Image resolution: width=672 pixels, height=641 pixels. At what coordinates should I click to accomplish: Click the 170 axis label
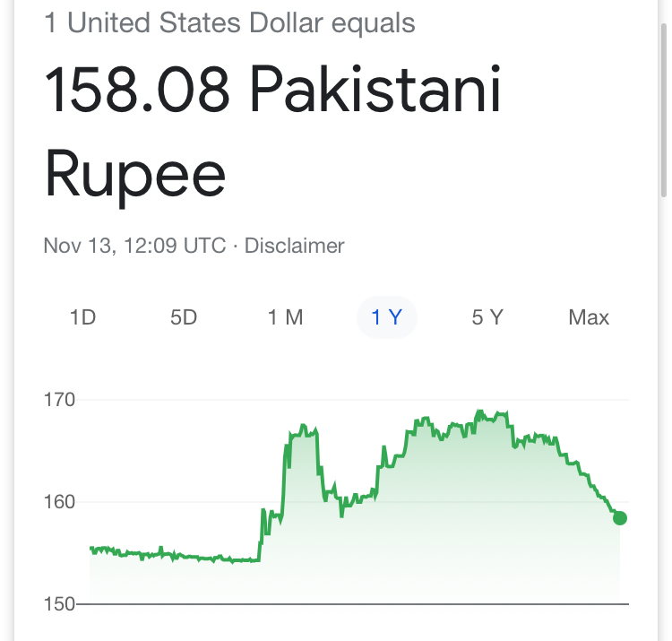(59, 400)
